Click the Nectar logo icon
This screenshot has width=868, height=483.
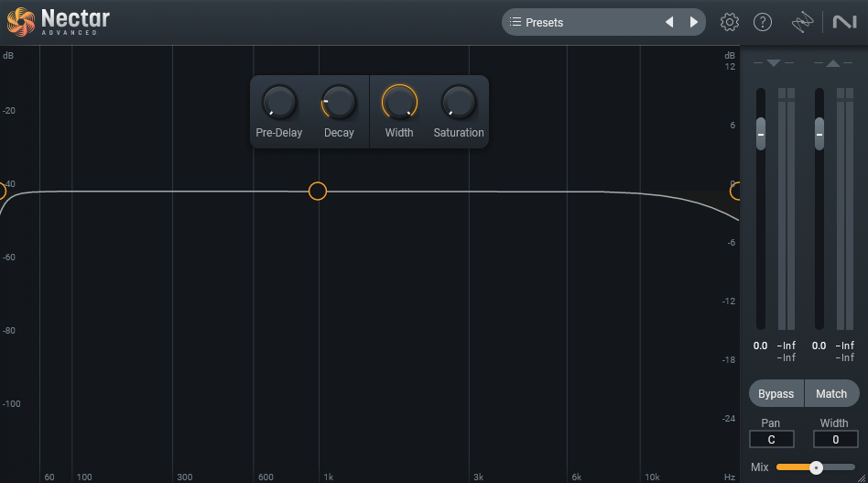pyautogui.click(x=20, y=22)
